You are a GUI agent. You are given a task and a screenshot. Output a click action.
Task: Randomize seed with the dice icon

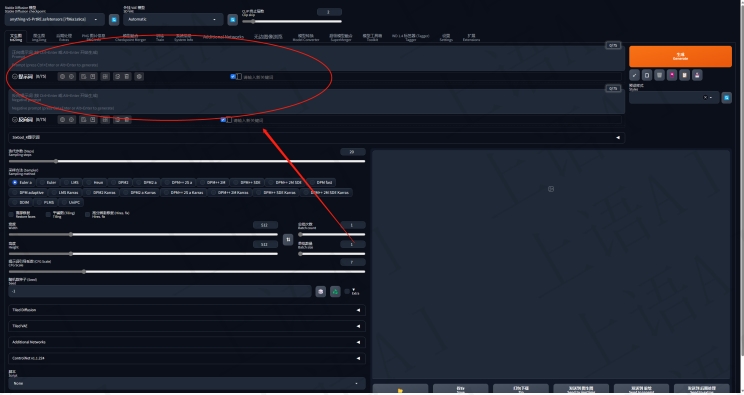[321, 292]
